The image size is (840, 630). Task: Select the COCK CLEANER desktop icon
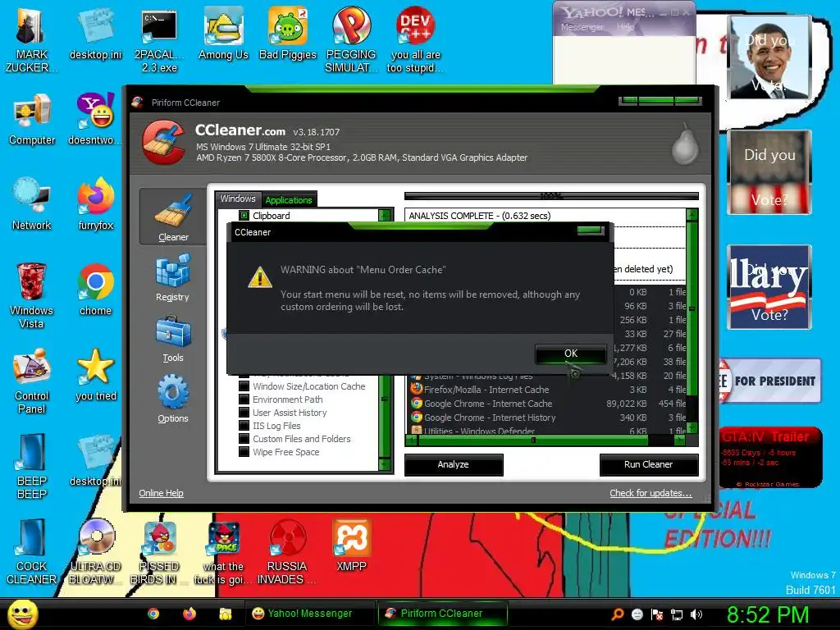(x=31, y=552)
